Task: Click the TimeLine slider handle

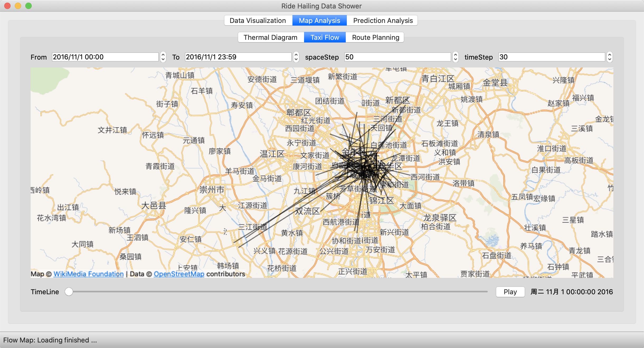Action: 69,292
